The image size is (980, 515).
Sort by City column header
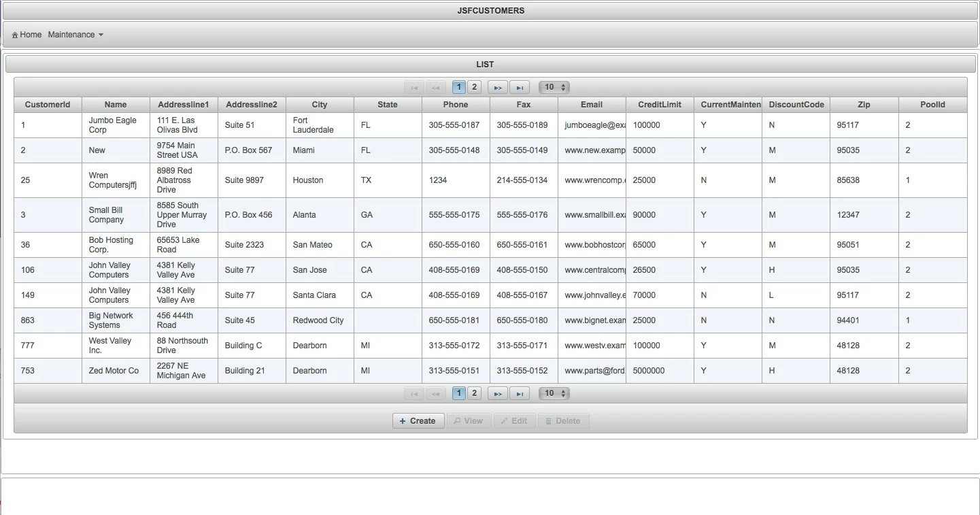[320, 105]
